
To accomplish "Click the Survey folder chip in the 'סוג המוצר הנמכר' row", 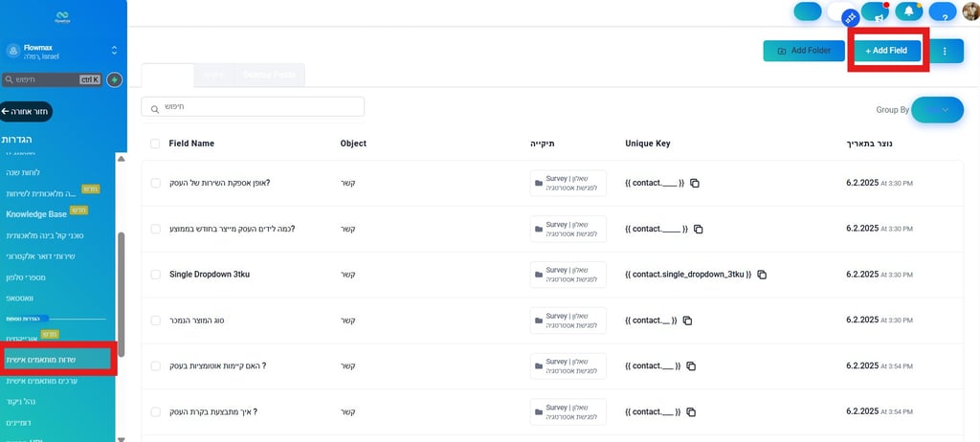I will coord(568,320).
